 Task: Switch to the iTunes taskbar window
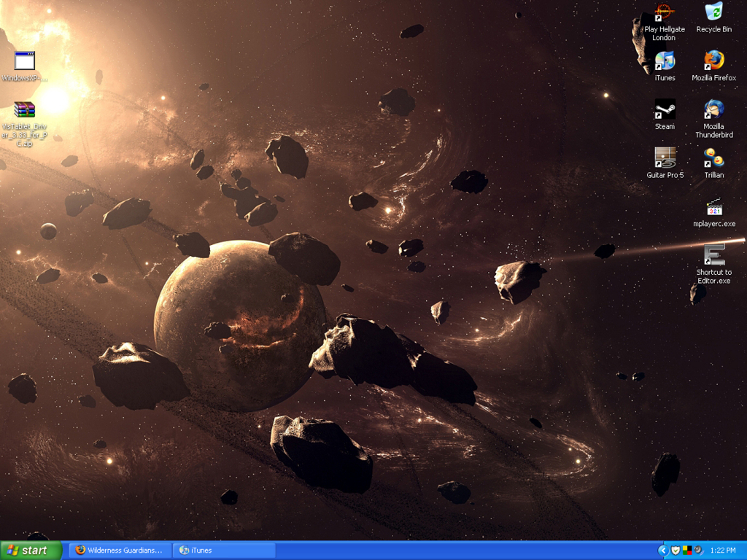coord(224,551)
